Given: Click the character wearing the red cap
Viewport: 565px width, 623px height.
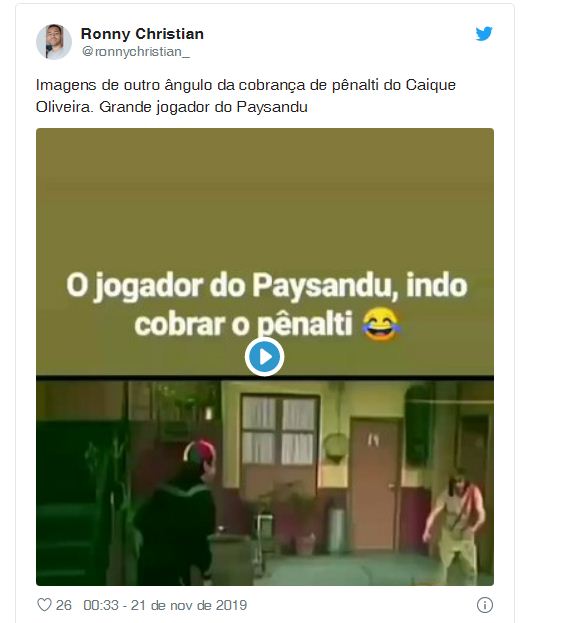Looking at the screenshot, I should (x=177, y=511).
